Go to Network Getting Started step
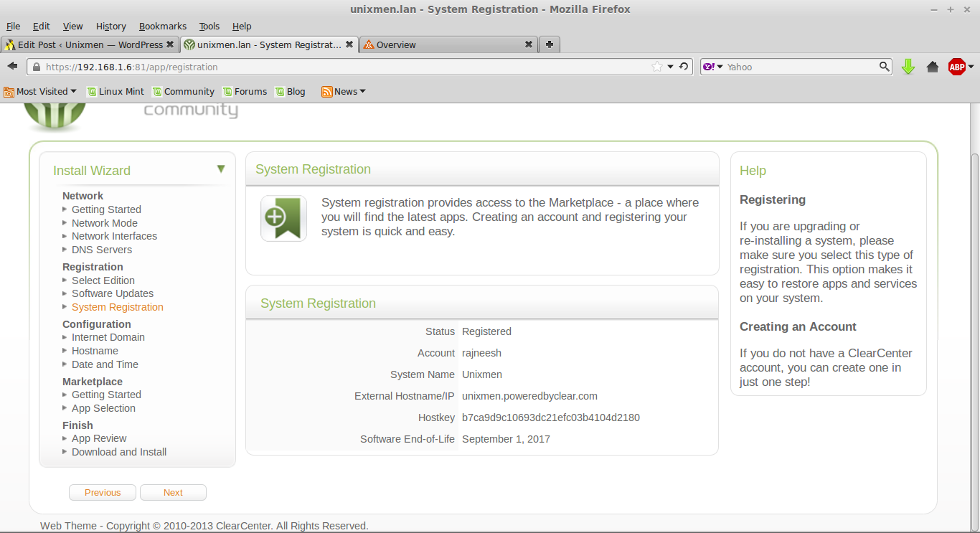The width and height of the screenshot is (980, 533). (106, 209)
